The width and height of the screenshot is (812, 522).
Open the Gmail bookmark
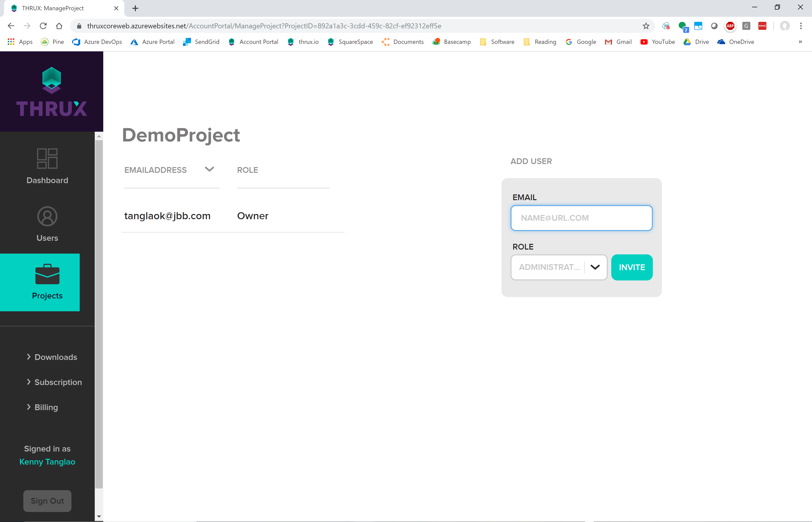pos(618,42)
